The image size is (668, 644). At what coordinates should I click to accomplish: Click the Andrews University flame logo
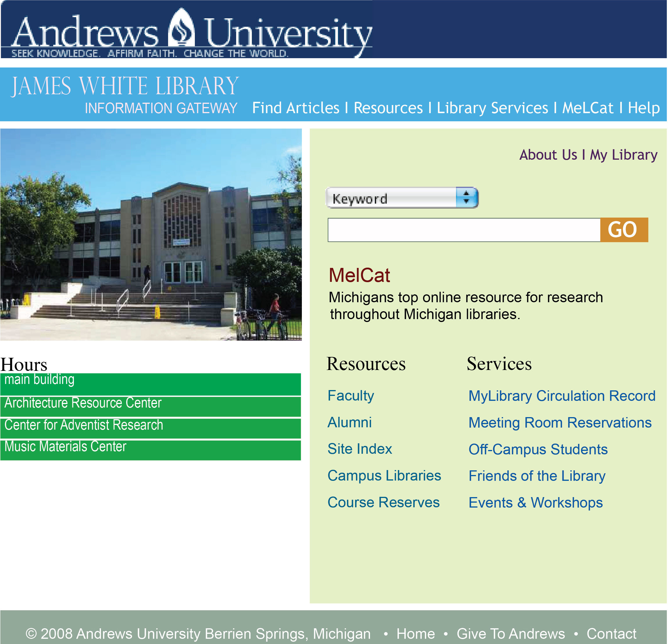point(182,29)
